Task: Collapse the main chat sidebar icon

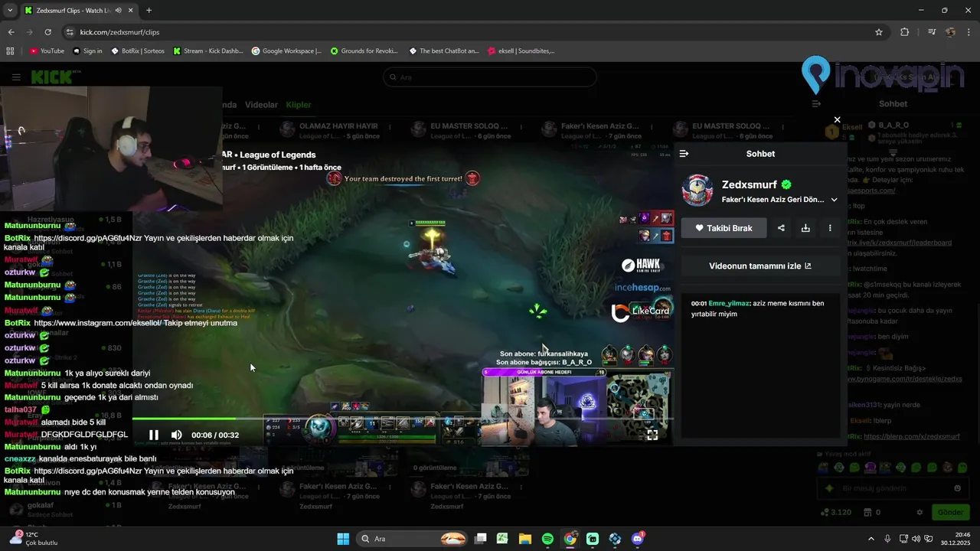Action: (x=816, y=104)
